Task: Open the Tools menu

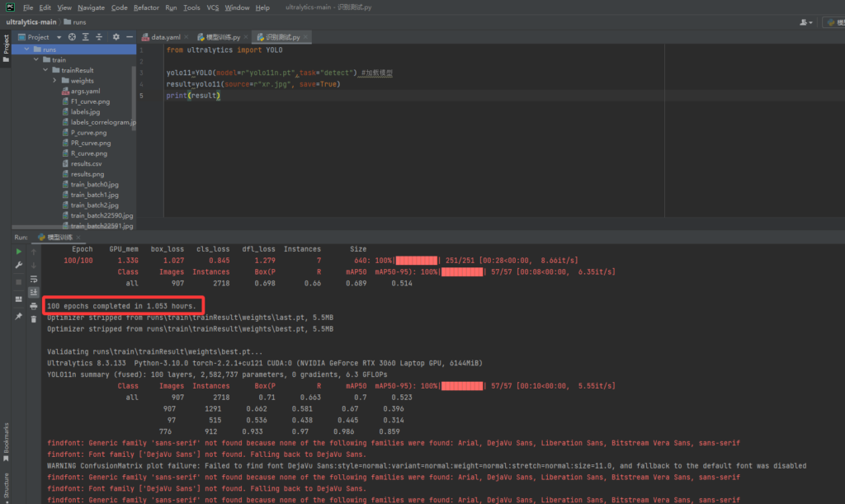Action: pyautogui.click(x=191, y=7)
